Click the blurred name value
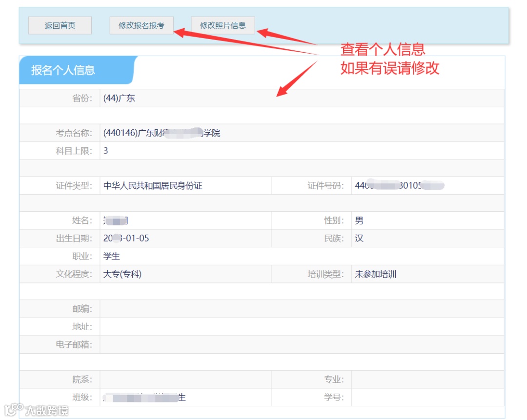This screenshot has height=420, width=527. 116,221
